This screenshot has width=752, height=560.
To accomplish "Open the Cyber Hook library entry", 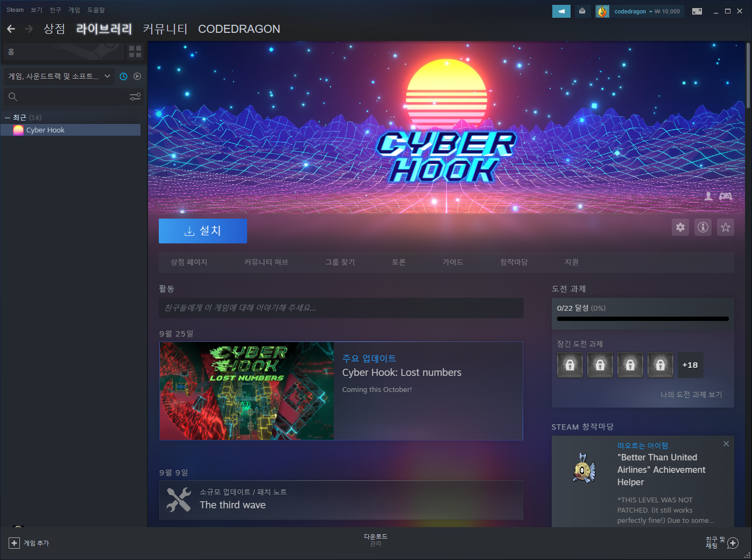I will (x=71, y=130).
